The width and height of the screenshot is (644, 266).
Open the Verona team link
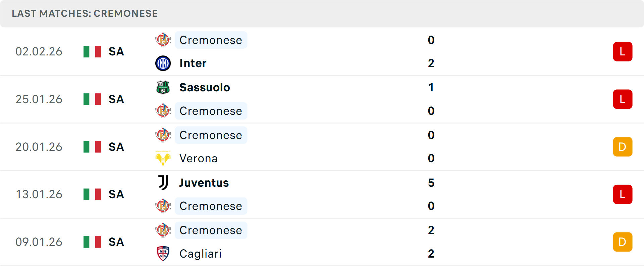click(x=198, y=158)
